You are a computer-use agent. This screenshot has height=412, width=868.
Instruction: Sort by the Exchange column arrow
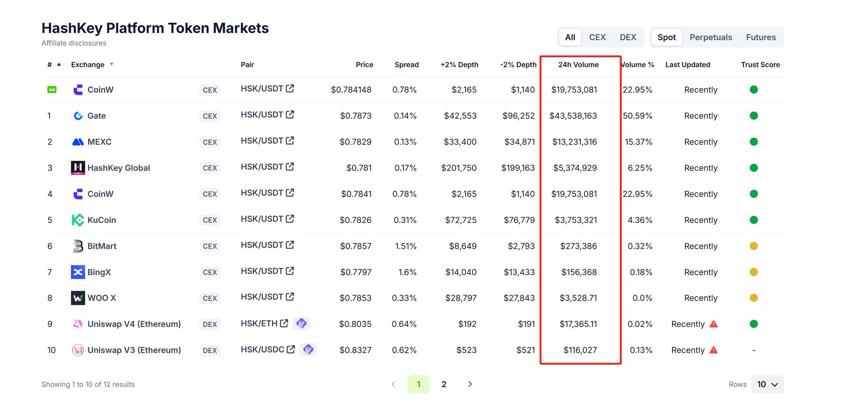coord(111,64)
